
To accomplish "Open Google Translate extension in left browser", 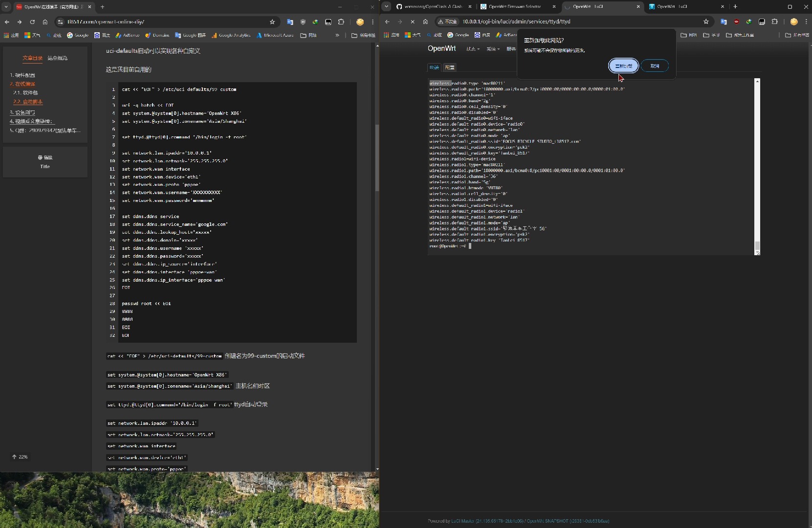I will tap(290, 22).
